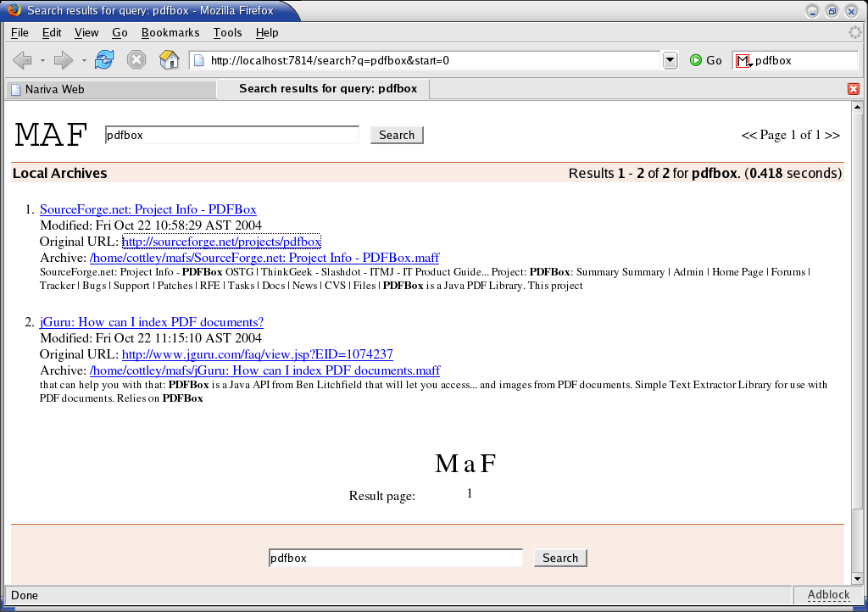Follow the sourceforge.net/projects/pdfbox original URL
This screenshot has height=612, width=868.
pyautogui.click(x=221, y=242)
